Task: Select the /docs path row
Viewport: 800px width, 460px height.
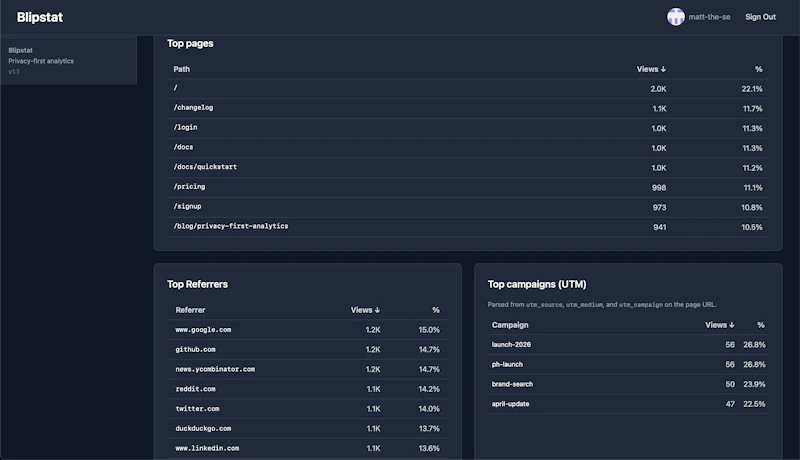Action: pyautogui.click(x=468, y=148)
